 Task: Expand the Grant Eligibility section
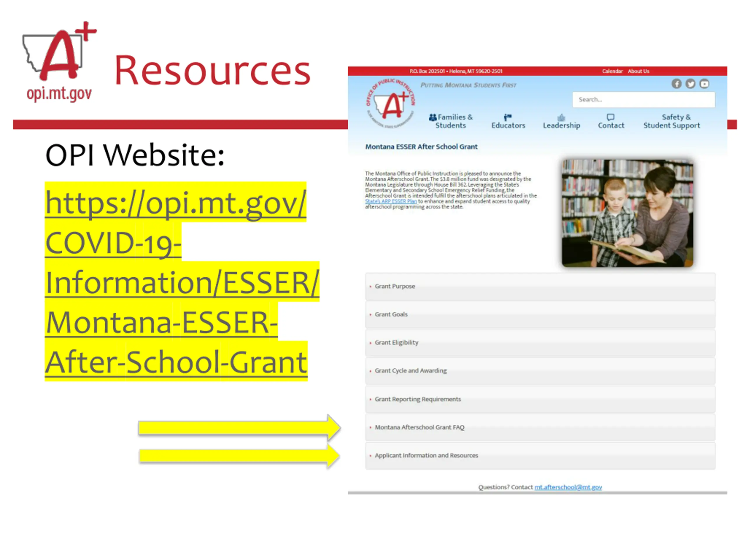pos(540,343)
